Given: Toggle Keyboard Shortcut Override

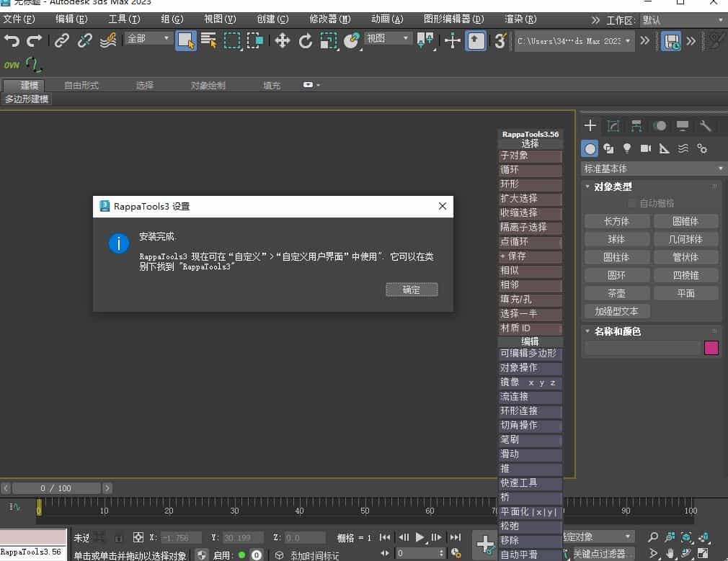Looking at the screenshot, I should 476,41.
